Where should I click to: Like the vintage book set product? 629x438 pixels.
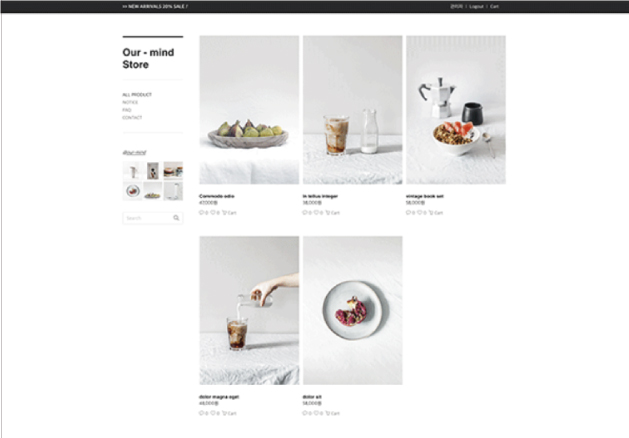coord(419,213)
